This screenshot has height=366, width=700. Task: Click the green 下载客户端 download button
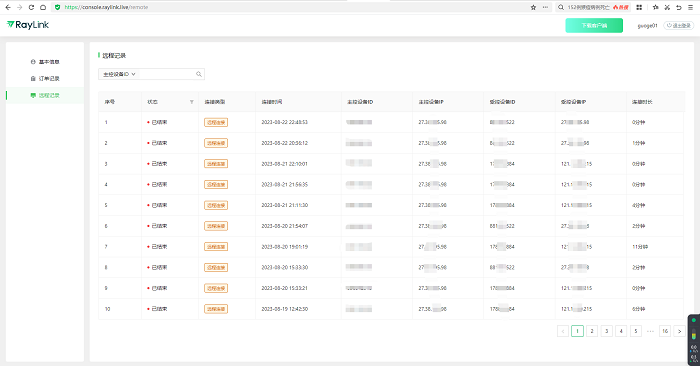pos(594,25)
